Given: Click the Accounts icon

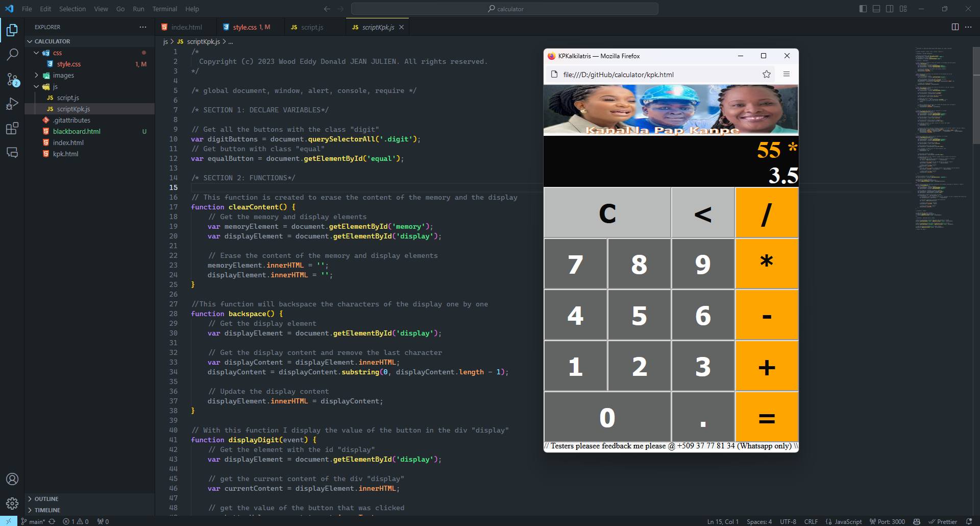Looking at the screenshot, I should [x=12, y=479].
